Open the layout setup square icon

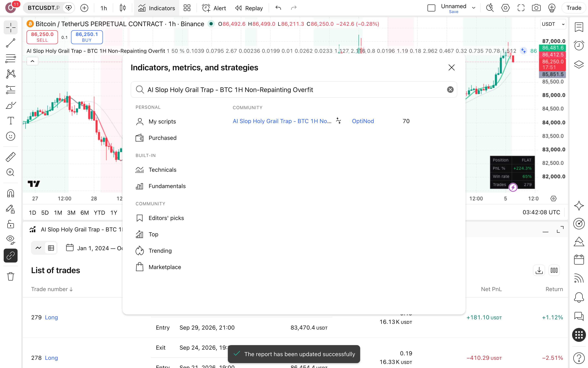(x=431, y=8)
